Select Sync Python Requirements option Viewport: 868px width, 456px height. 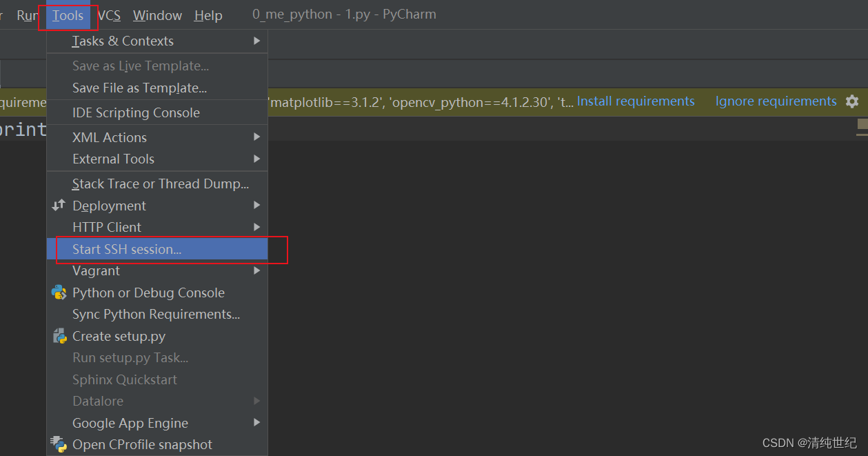point(157,314)
